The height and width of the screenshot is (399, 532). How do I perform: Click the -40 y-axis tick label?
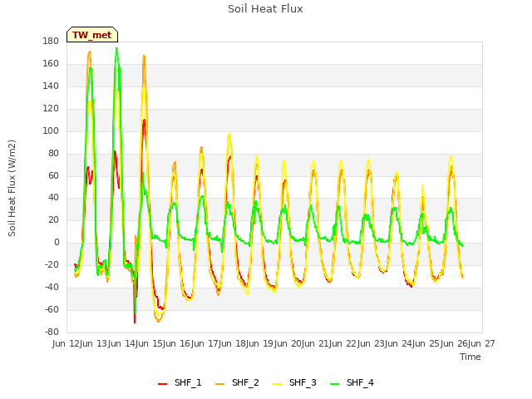(52, 287)
